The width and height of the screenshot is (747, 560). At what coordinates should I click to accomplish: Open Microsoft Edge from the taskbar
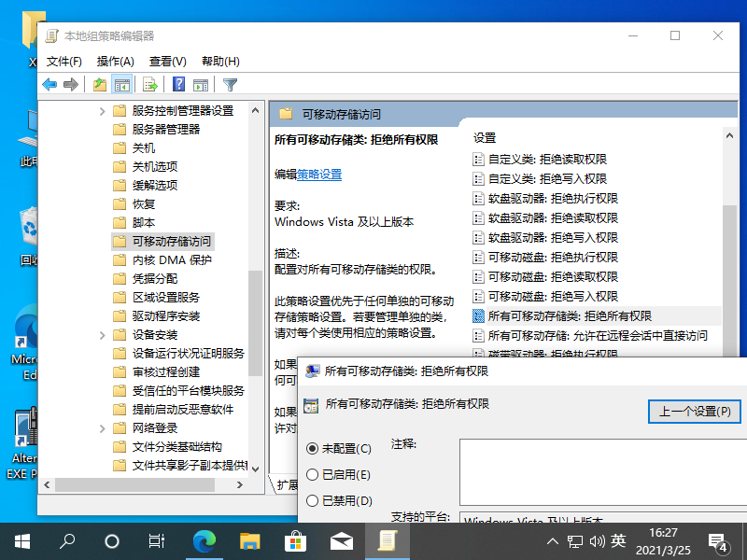point(204,540)
